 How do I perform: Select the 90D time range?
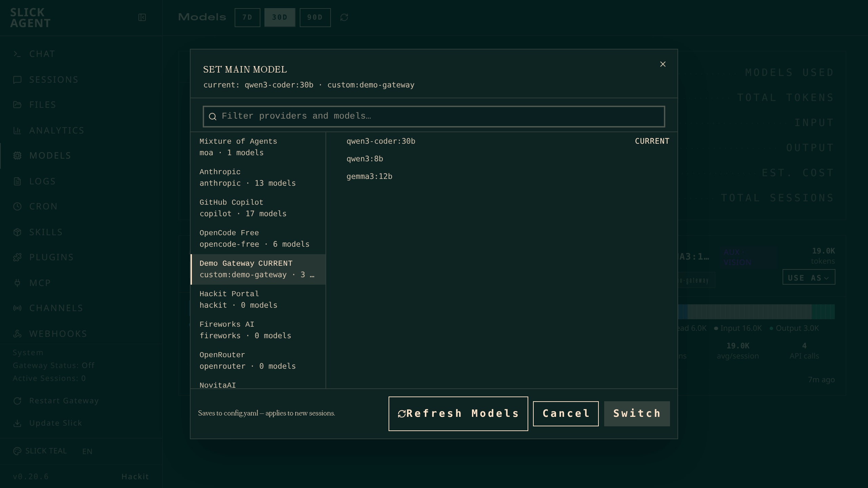[x=315, y=17]
